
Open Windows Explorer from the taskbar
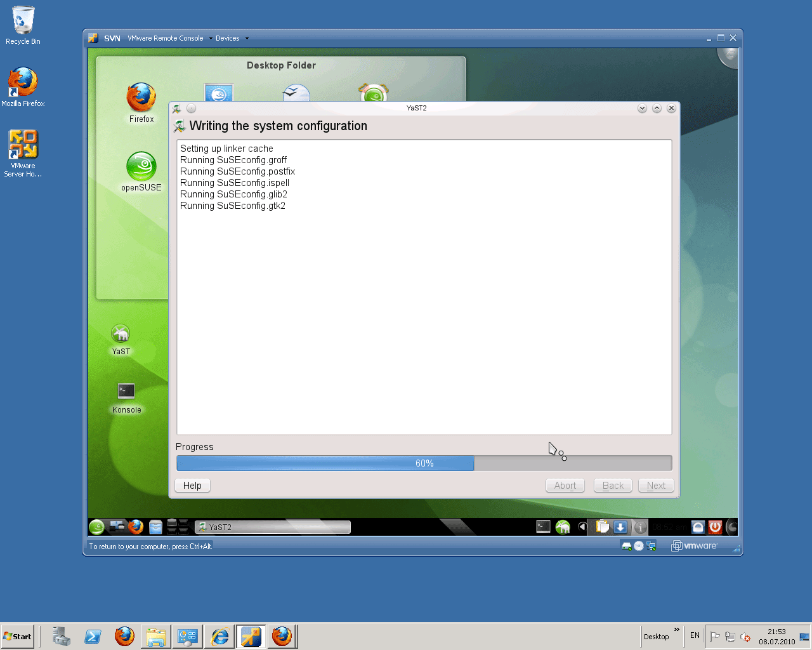click(x=156, y=636)
